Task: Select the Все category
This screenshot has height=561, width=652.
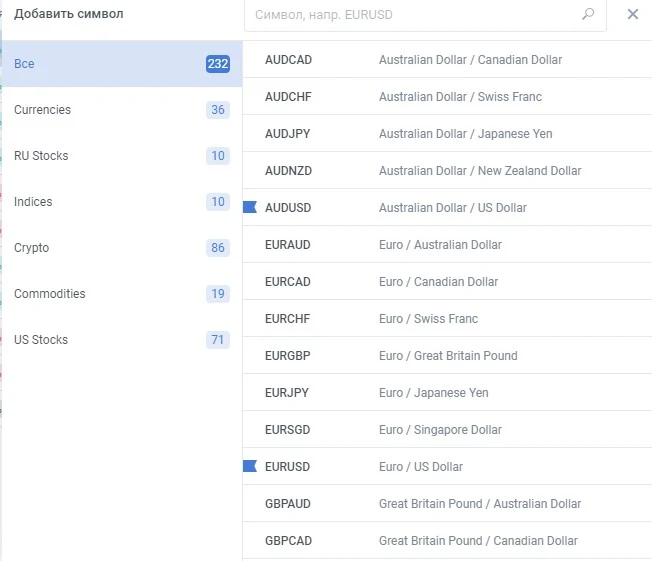Action: pyautogui.click(x=122, y=64)
